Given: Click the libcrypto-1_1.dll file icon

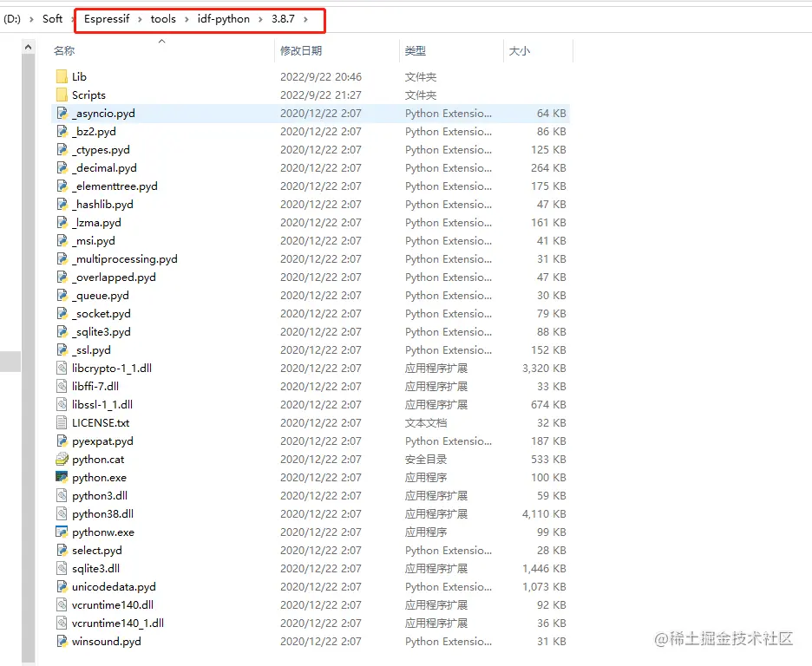Looking at the screenshot, I should (62, 368).
